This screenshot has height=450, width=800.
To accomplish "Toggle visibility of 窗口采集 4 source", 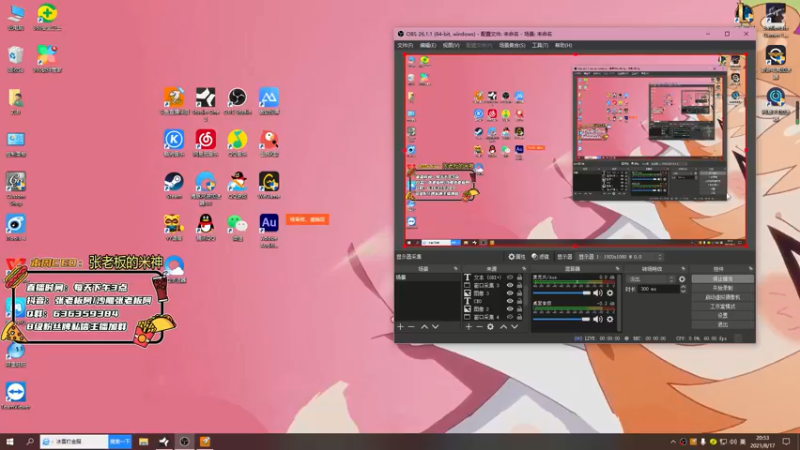I will [x=510, y=317].
